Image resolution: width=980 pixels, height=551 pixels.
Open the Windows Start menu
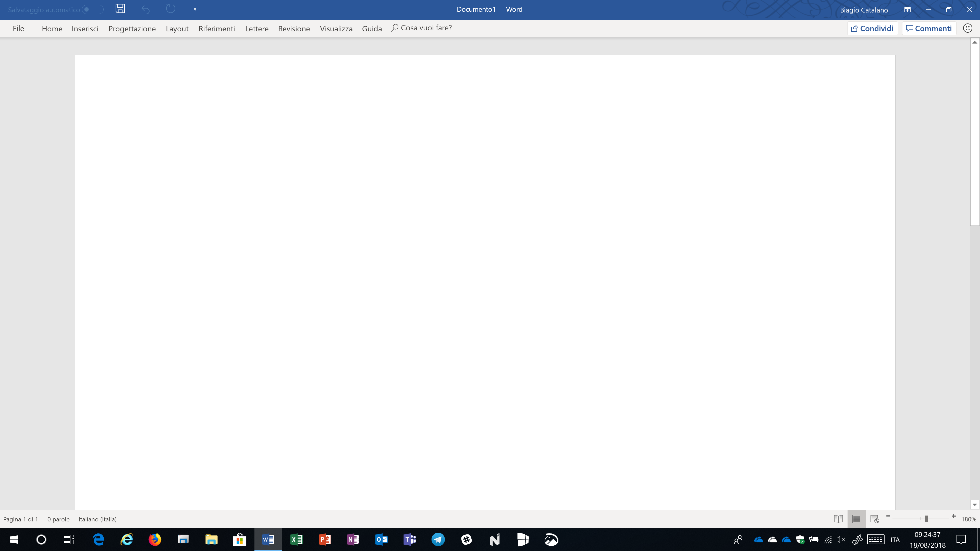pos(14,539)
